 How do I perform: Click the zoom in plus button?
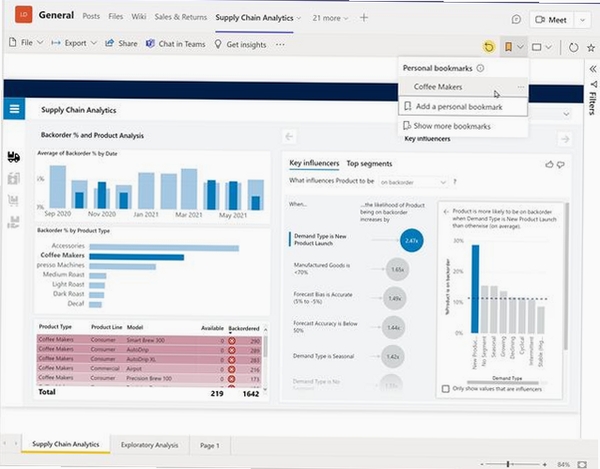click(545, 464)
